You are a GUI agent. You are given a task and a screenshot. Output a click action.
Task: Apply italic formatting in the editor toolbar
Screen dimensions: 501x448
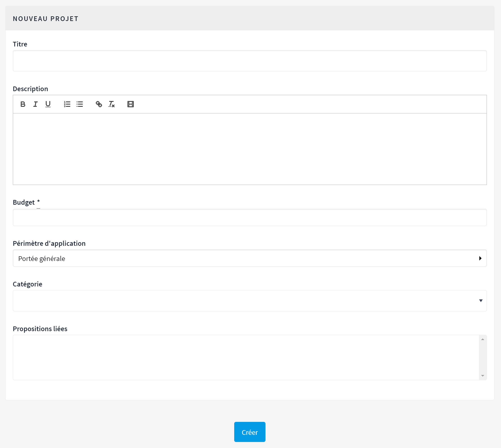(x=35, y=104)
